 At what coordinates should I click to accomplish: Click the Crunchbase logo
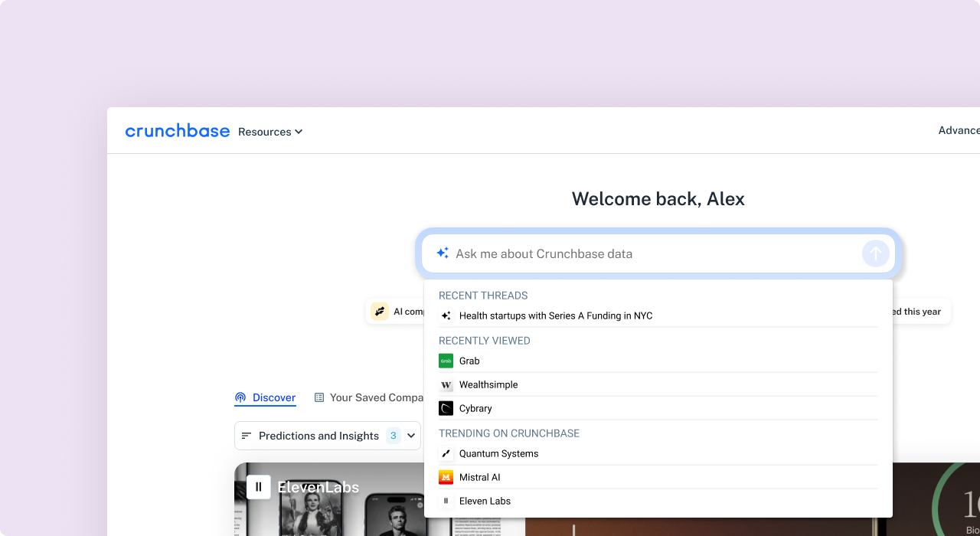(x=178, y=131)
